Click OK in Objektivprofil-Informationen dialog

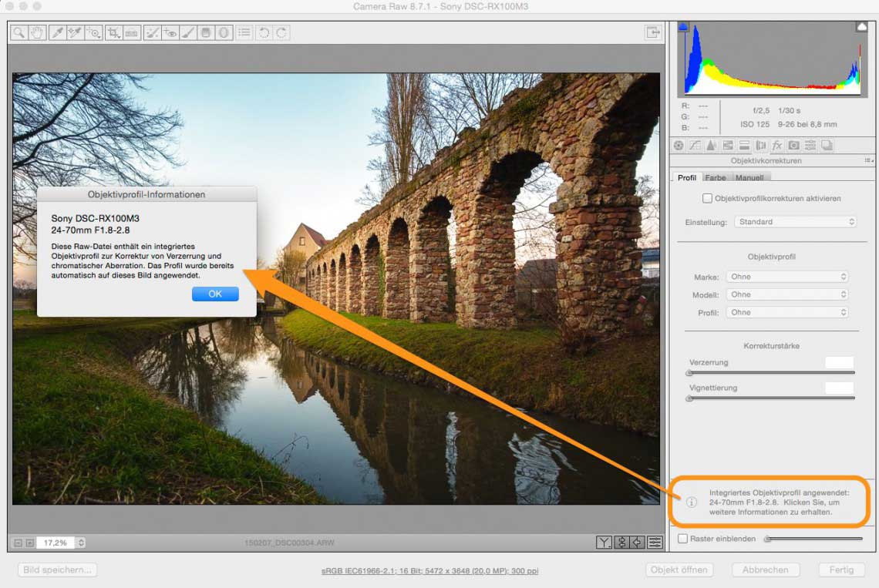[x=215, y=294]
